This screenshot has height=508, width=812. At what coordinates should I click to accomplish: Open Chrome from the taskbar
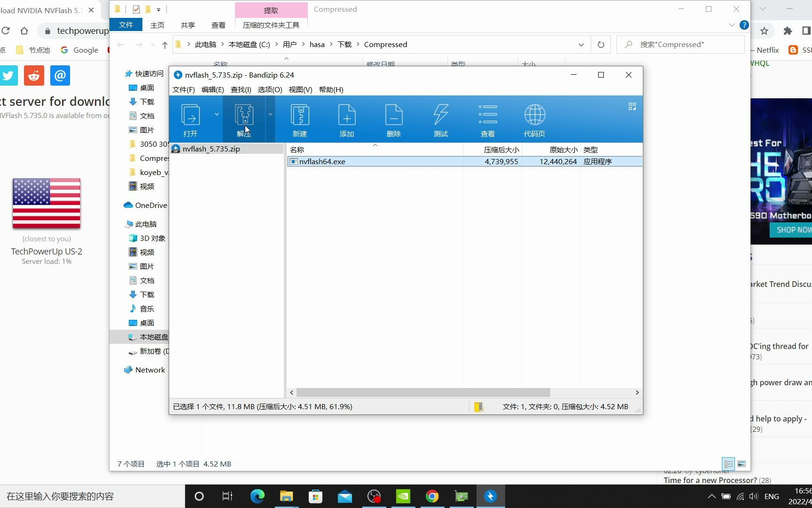pos(432,496)
